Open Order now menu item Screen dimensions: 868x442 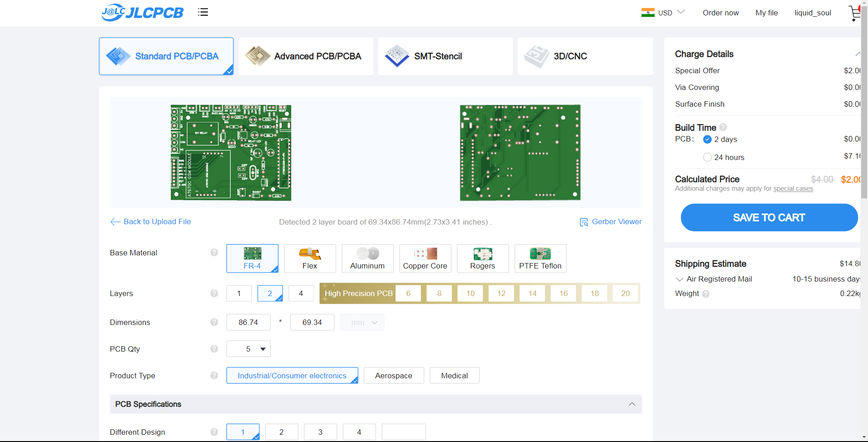click(721, 13)
